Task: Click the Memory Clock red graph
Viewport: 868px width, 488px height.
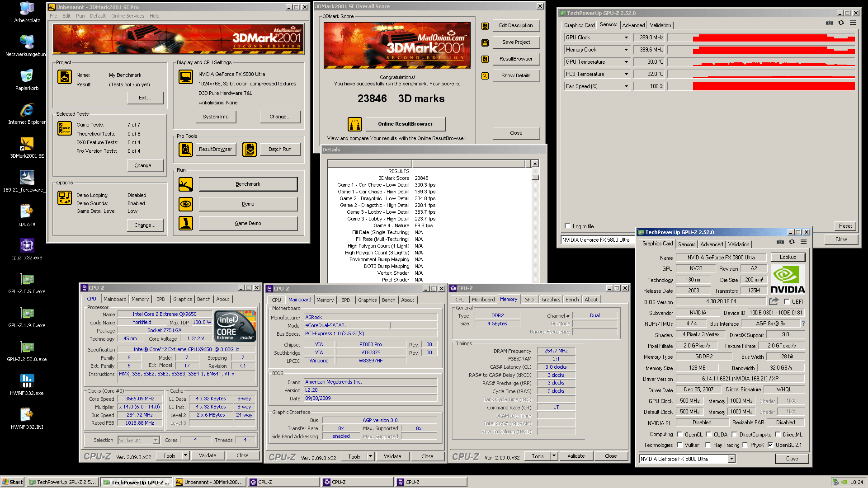Action: [x=774, y=50]
